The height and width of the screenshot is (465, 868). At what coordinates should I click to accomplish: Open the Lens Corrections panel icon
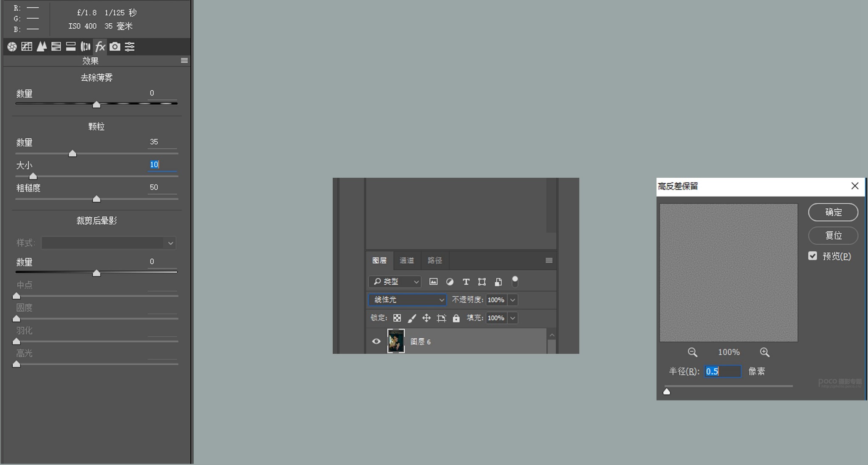click(x=85, y=47)
